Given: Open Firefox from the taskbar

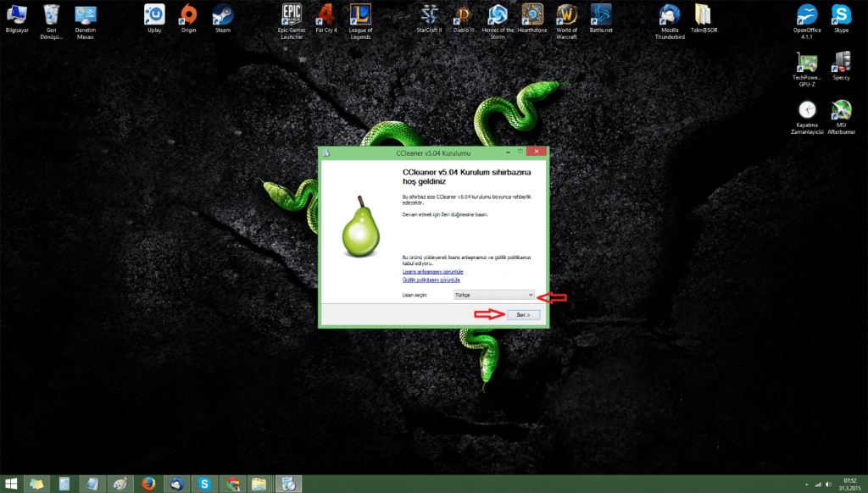Looking at the screenshot, I should (x=147, y=483).
